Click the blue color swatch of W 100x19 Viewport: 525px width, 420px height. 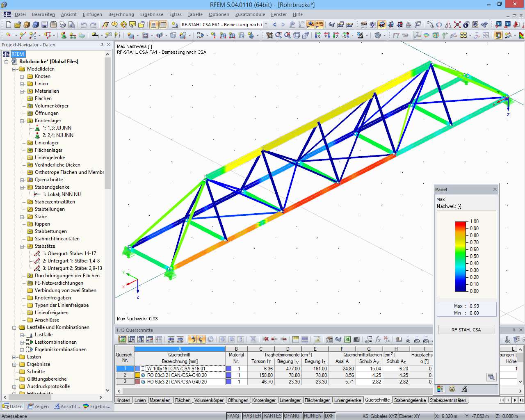coord(138,369)
